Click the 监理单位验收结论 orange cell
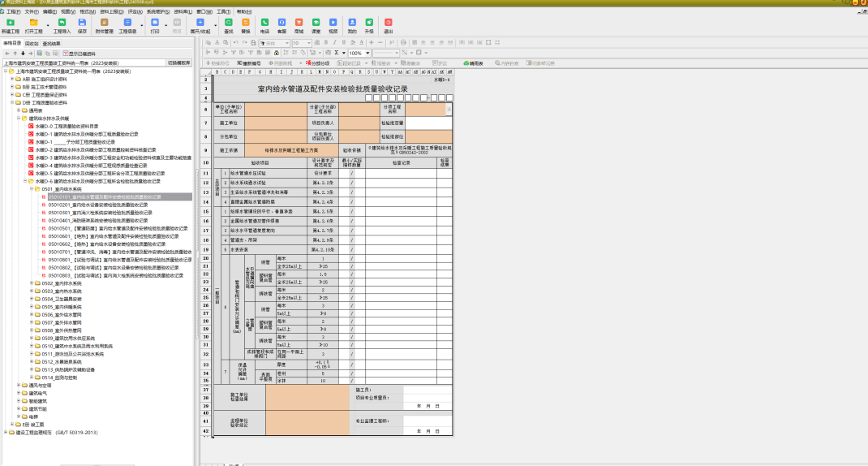868x466 pixels. [x=307, y=422]
